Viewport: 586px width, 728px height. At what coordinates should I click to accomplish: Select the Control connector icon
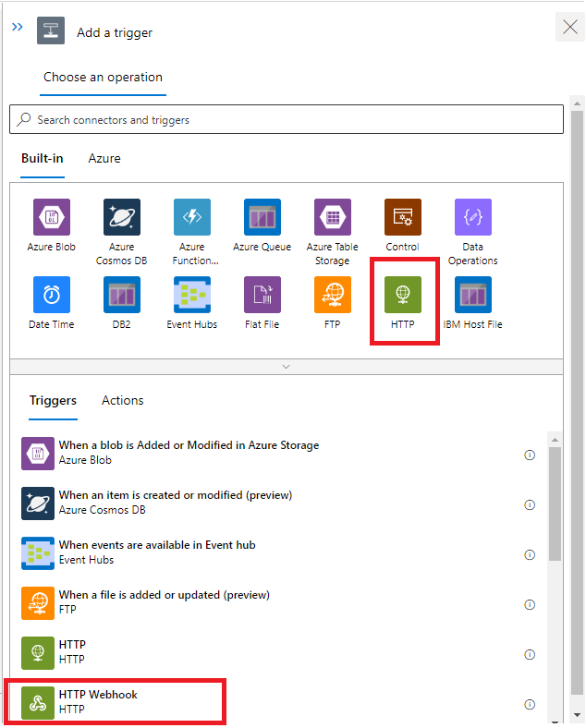click(403, 217)
